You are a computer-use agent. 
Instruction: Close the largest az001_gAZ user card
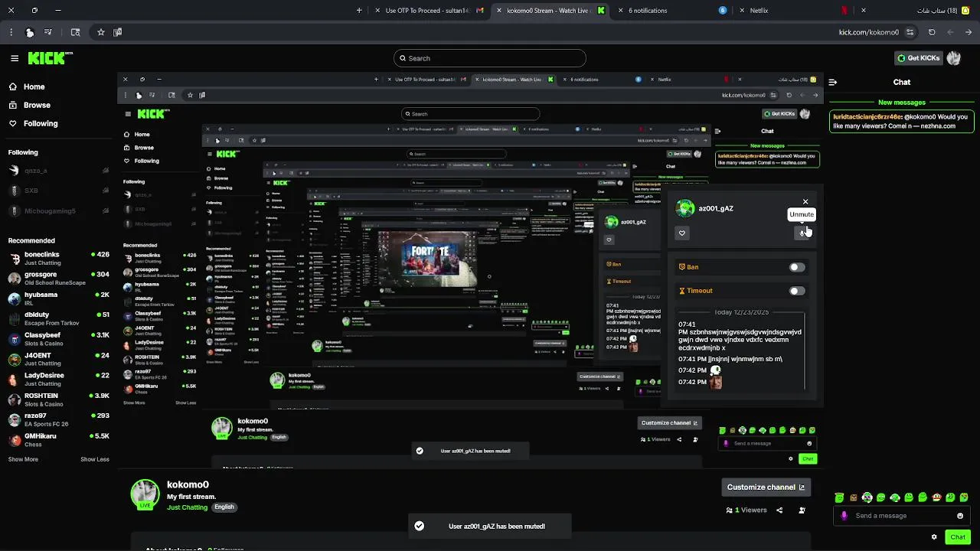tap(805, 202)
